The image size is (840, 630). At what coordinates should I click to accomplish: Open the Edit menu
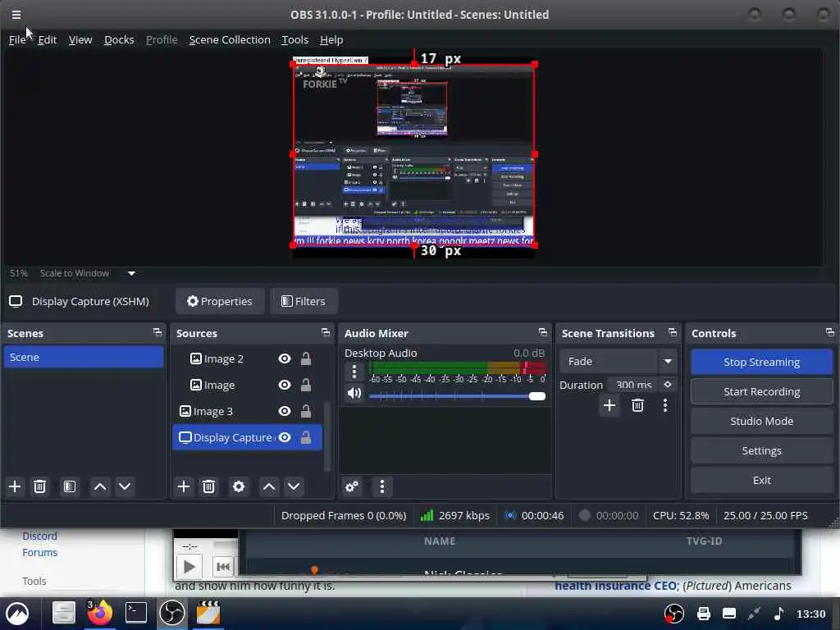(47, 39)
